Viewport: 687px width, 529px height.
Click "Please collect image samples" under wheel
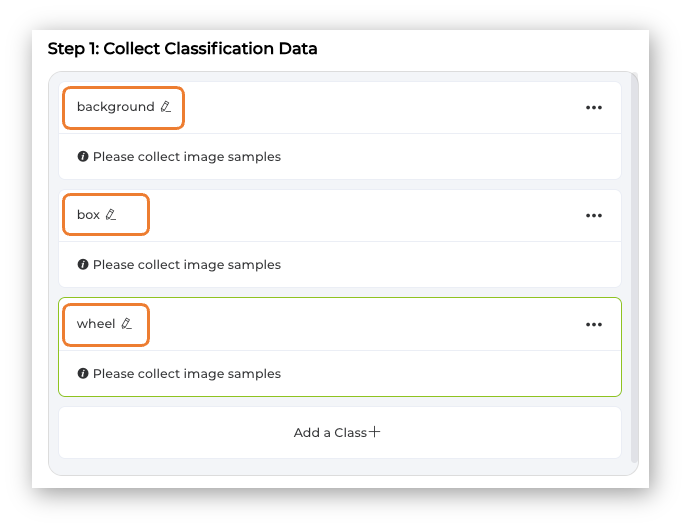(187, 374)
